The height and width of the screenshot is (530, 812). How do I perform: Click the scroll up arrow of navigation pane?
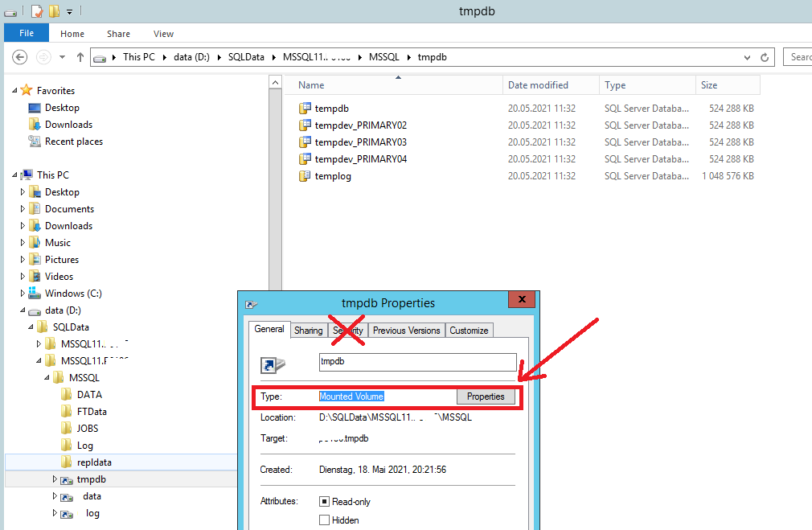click(276, 82)
